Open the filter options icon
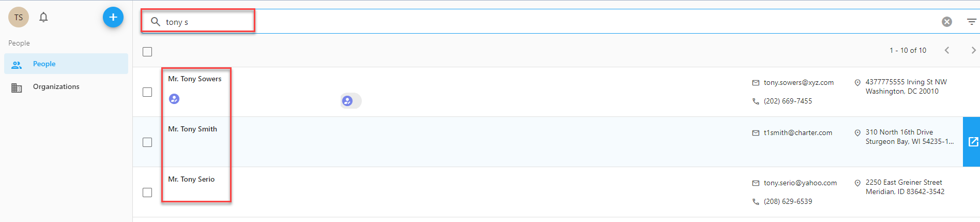Screen dimensions: 980x222 (x=972, y=22)
